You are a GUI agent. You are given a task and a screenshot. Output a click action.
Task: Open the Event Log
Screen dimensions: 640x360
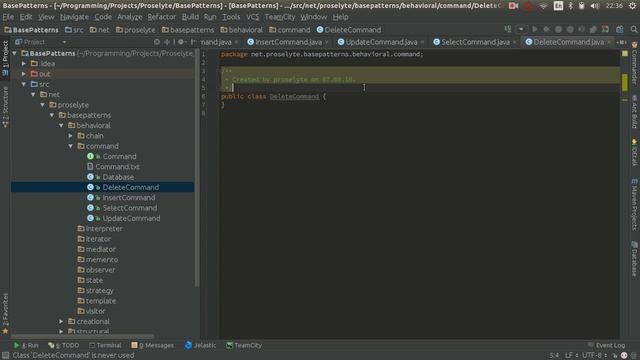[x=606, y=345]
